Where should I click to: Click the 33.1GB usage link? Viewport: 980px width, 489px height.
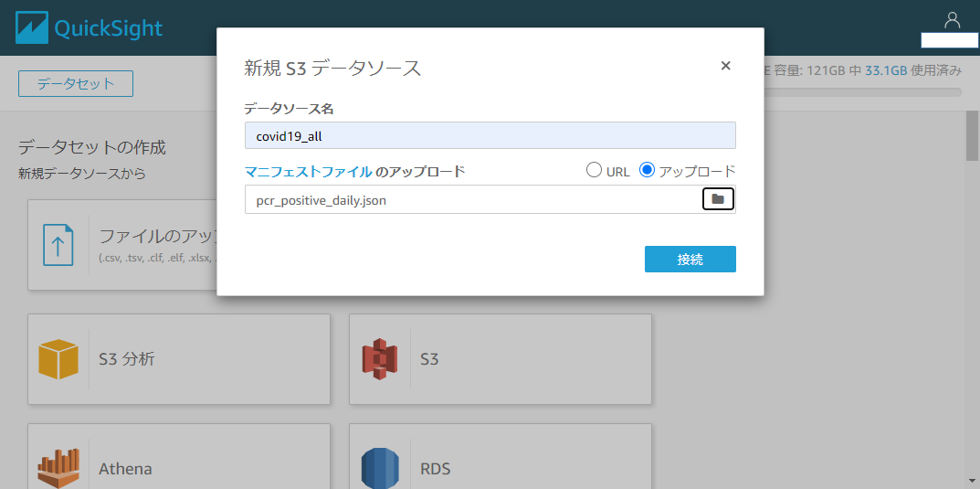pos(886,70)
